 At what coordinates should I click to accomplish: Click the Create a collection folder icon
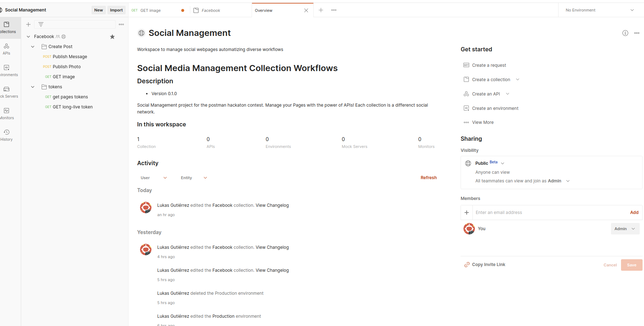(466, 79)
